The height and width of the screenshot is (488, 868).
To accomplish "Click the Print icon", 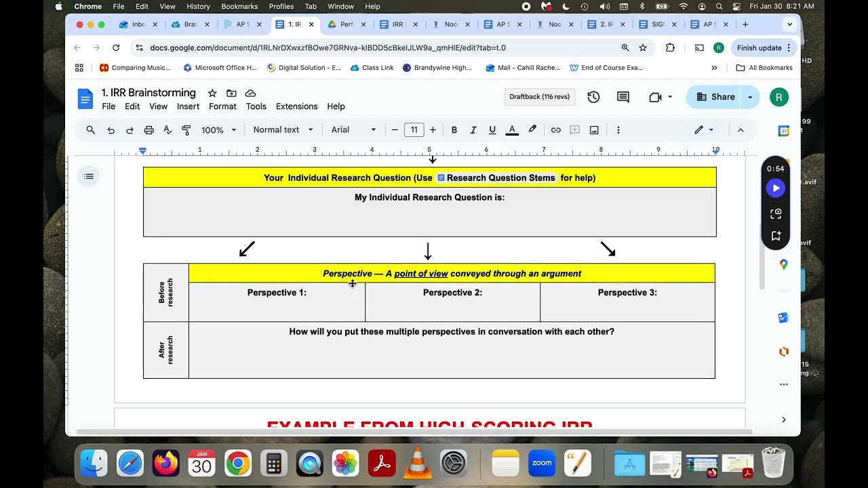I will click(149, 130).
